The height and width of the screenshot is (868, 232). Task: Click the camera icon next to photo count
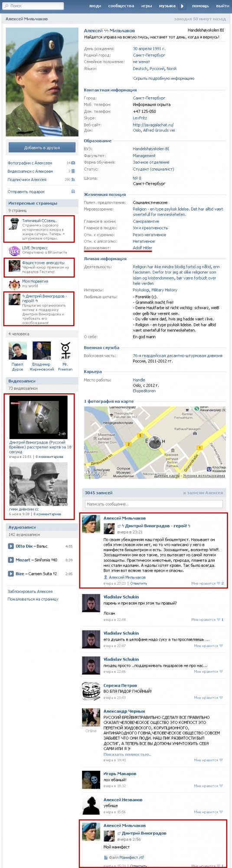click(73, 163)
